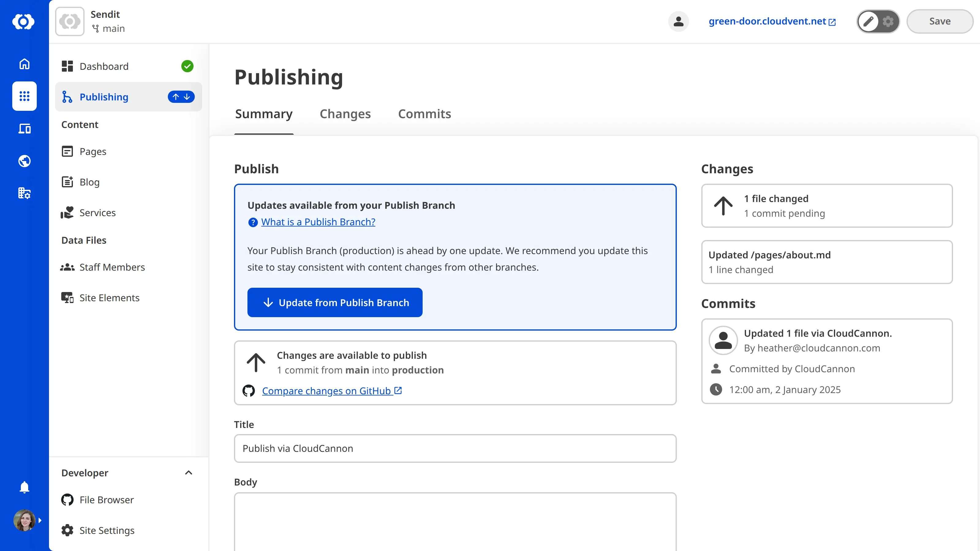Click the Update from Publish Branch button
Image resolution: width=980 pixels, height=551 pixels.
[x=335, y=302]
